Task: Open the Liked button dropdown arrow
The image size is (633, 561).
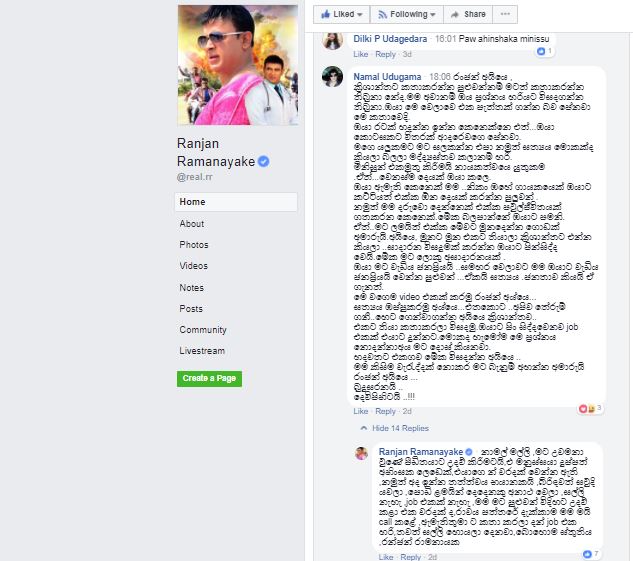Action: (360, 15)
